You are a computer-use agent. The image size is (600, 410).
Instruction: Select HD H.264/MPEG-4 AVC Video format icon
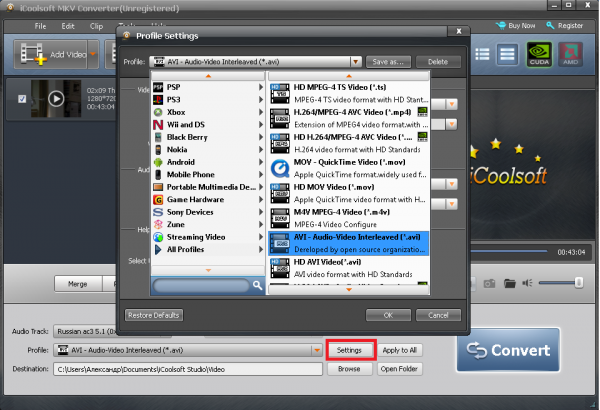(x=280, y=143)
